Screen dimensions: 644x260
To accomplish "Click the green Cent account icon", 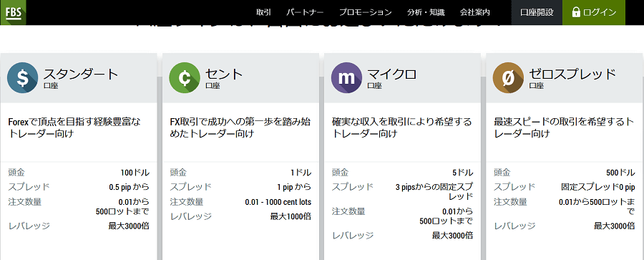I will pyautogui.click(x=185, y=78).
